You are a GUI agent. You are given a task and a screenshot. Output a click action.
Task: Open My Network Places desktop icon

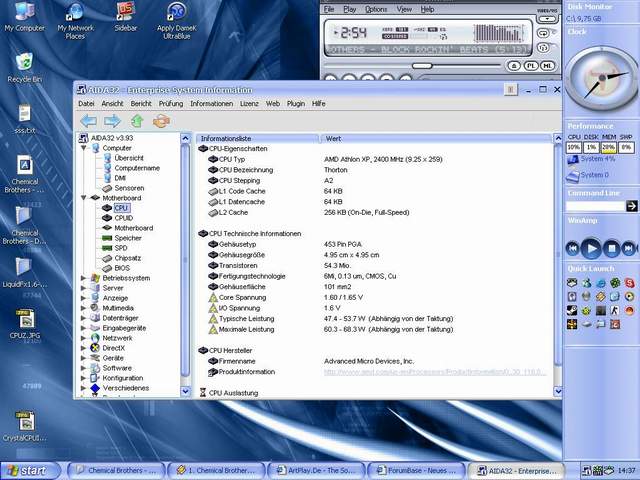tap(75, 20)
